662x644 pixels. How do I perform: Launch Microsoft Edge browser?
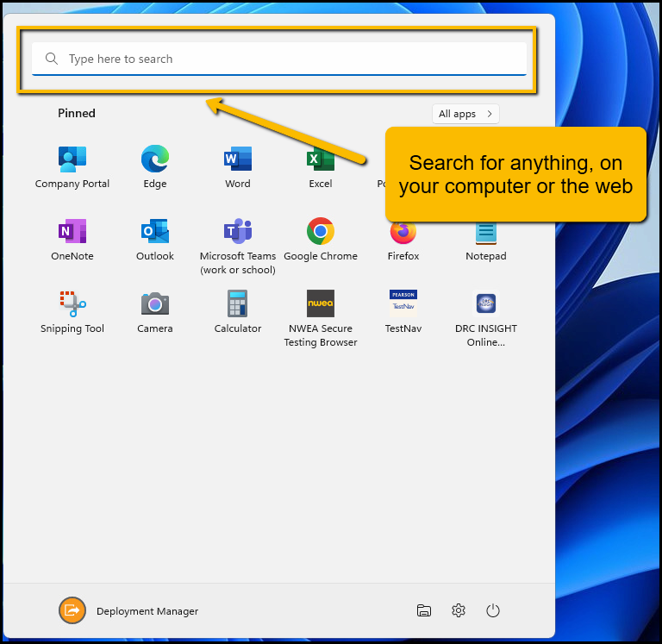click(x=155, y=166)
